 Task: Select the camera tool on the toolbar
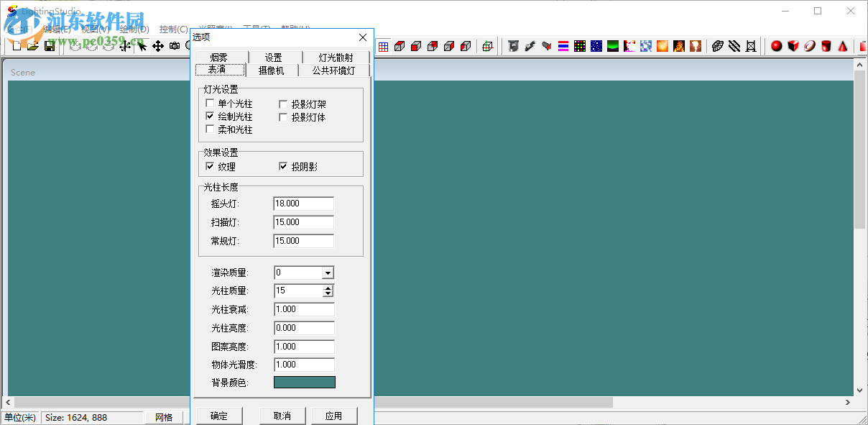(x=174, y=45)
